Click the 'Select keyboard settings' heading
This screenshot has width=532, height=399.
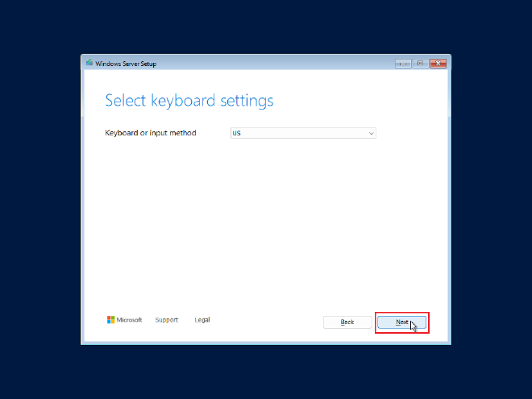(x=189, y=101)
